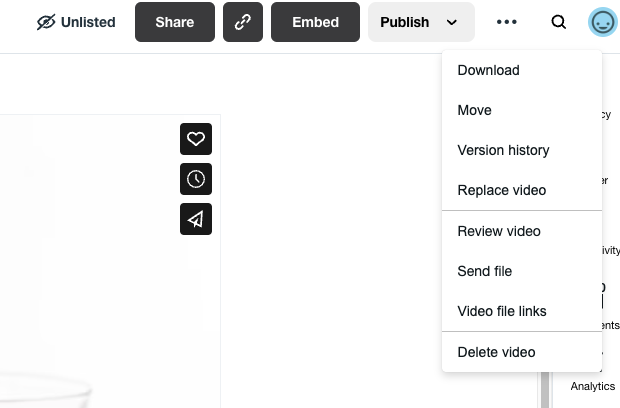Click the Watch Later clock icon
The height and width of the screenshot is (408, 620).
coord(196,179)
